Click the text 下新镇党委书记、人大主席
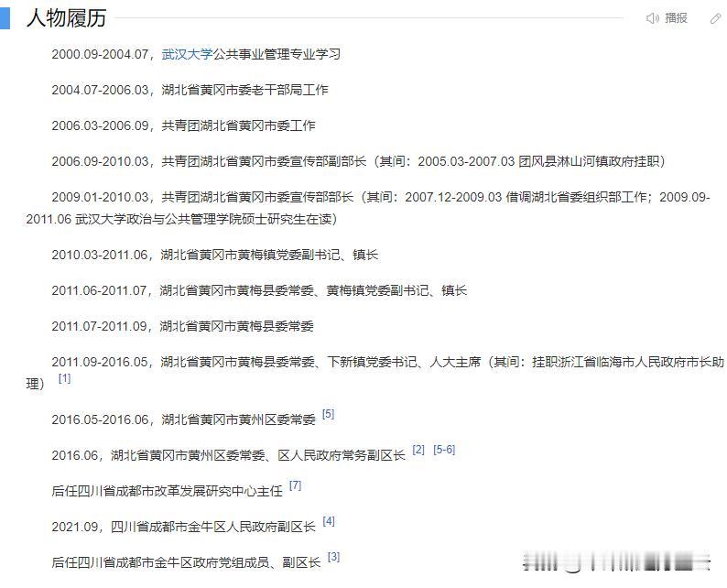 [x=405, y=362]
